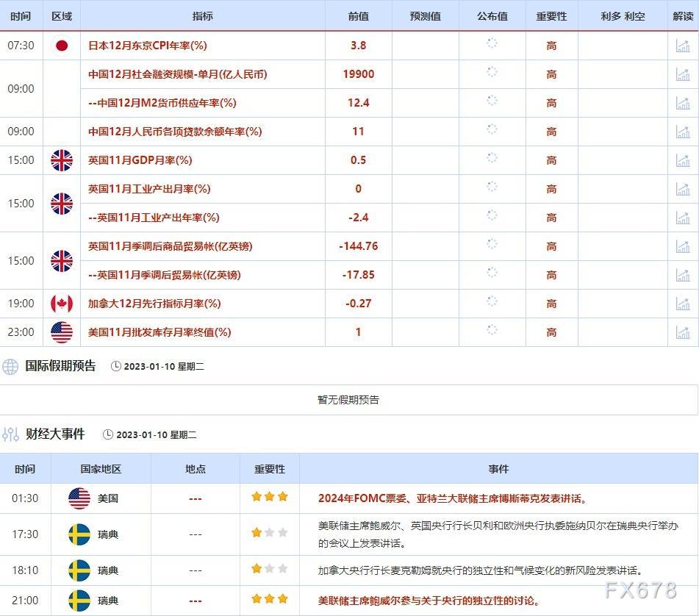Click Japan flag in 07:30 row
This screenshot has width=699, height=616.
tap(62, 45)
